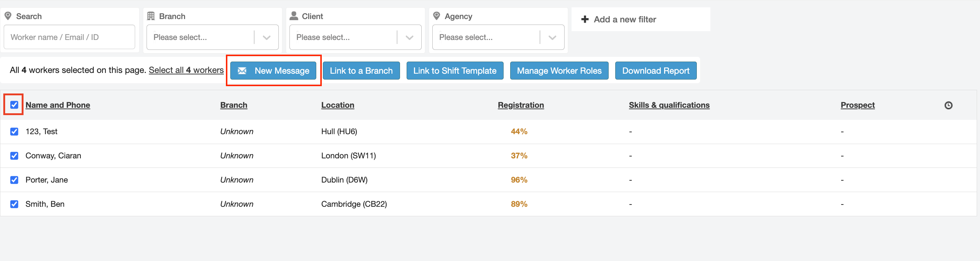The height and width of the screenshot is (261, 980).
Task: Open the Agency filter dropdown
Action: pos(552,37)
